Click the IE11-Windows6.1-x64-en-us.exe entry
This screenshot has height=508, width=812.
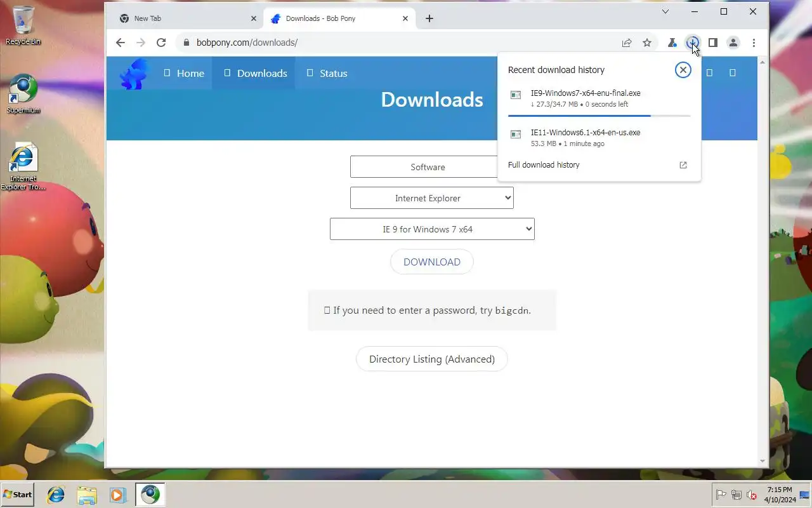(x=599, y=138)
